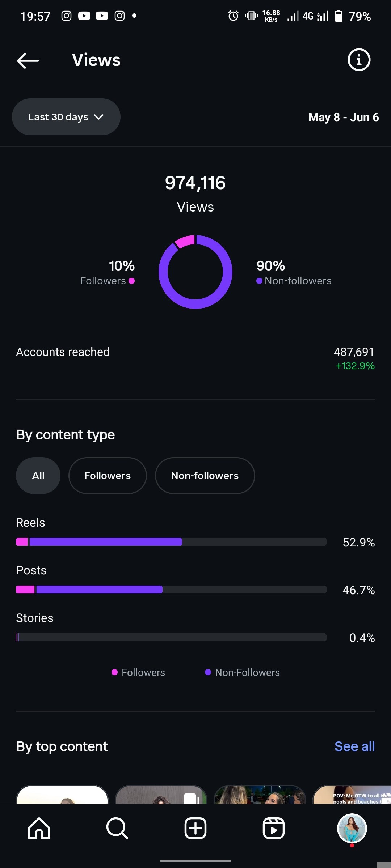Tap the Posts percentage bar

point(171,589)
